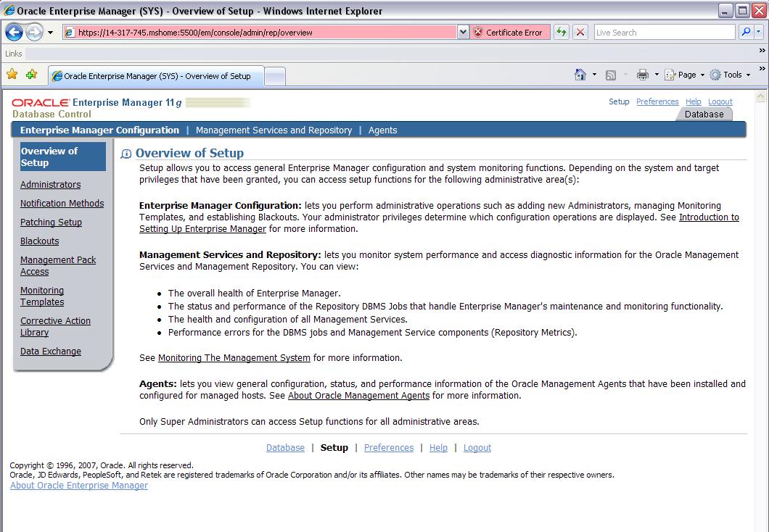Open the Favorites Center star icon
The height and width of the screenshot is (532, 769).
tap(12, 75)
